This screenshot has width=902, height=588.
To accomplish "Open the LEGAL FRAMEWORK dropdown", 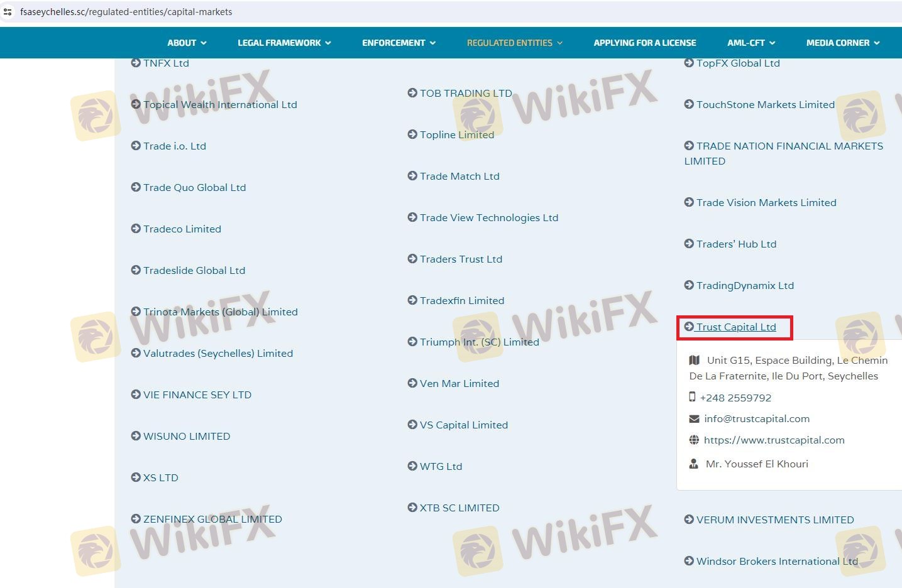I will (x=284, y=43).
